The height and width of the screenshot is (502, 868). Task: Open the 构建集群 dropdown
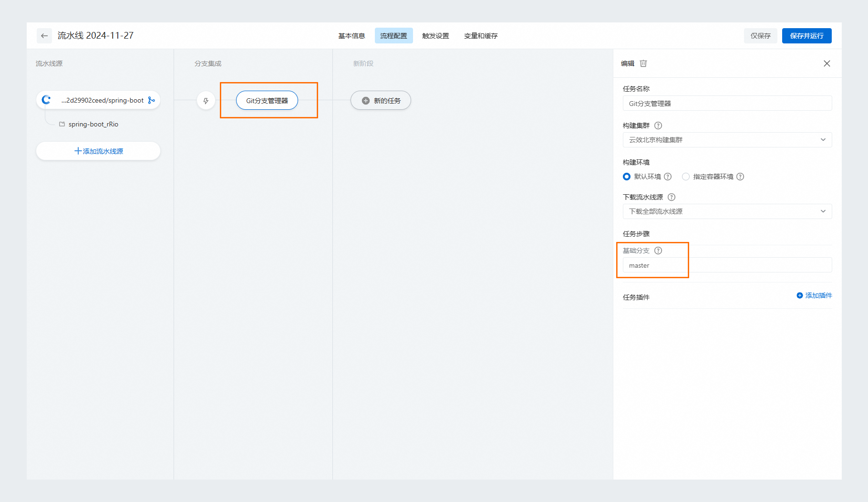click(727, 140)
